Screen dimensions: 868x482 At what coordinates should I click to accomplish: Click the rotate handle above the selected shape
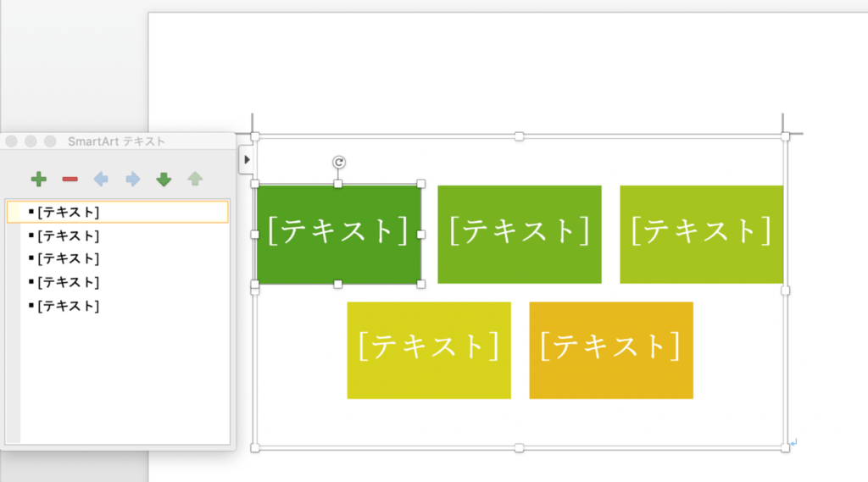338,162
